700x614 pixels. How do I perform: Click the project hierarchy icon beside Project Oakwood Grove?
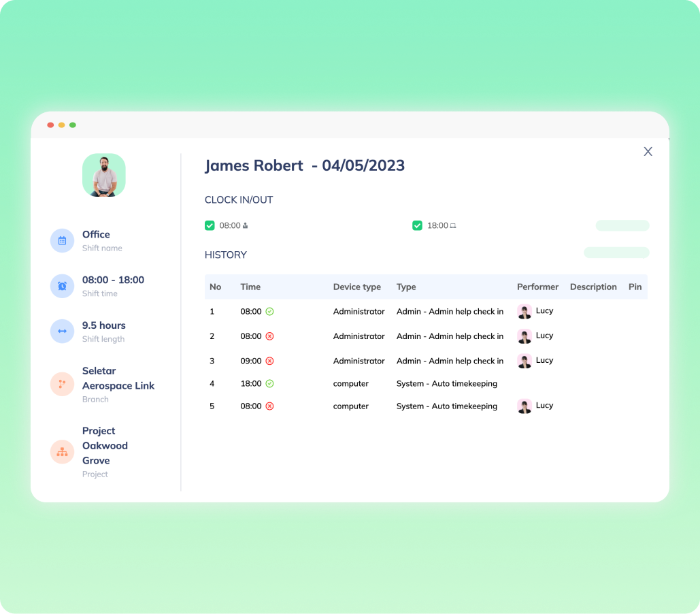coord(62,452)
